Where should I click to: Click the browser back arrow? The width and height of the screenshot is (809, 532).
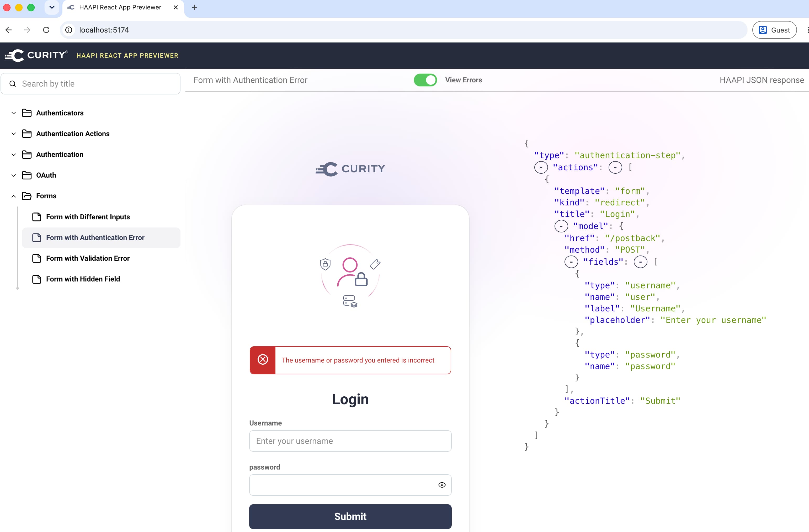point(9,30)
